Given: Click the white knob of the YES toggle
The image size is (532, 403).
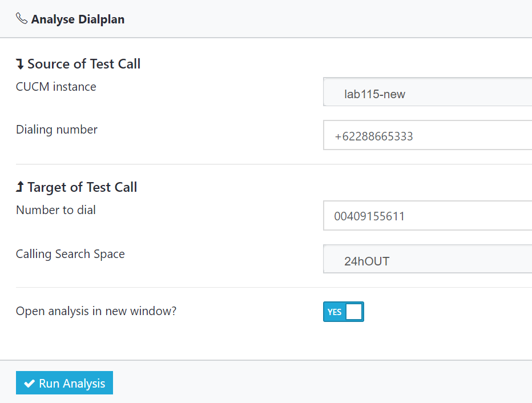Looking at the screenshot, I should coord(354,312).
